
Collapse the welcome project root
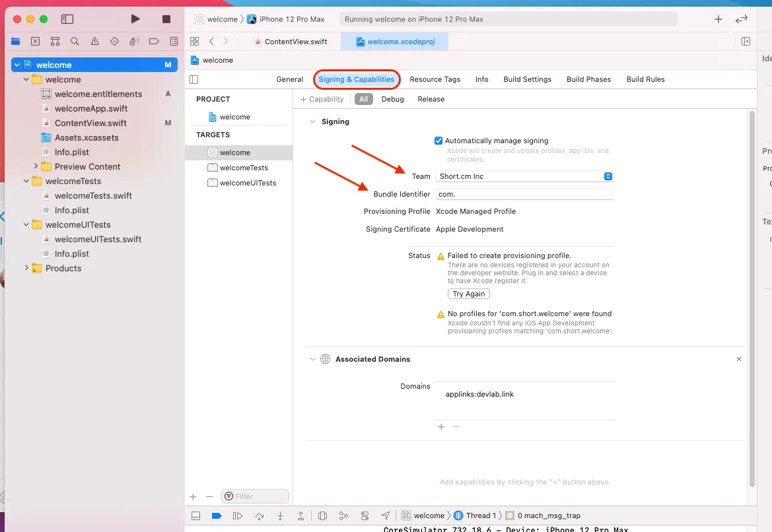[17, 65]
